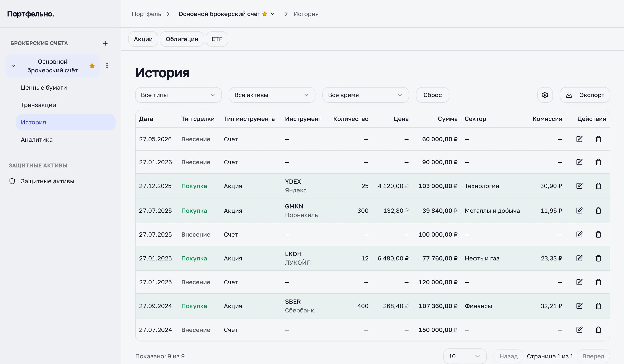Toggle favorite star on sidebar account
The image size is (624, 364).
point(92,66)
